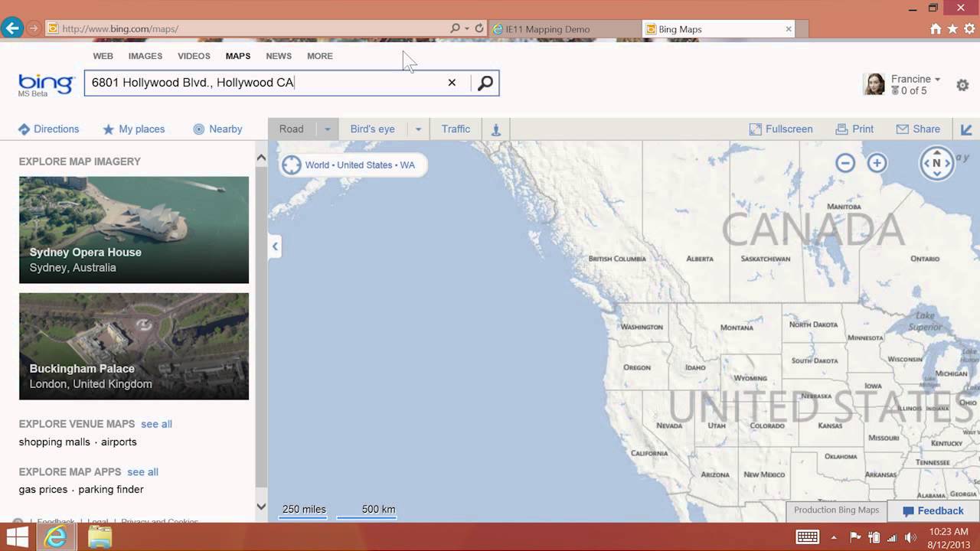Collapse the left panel with arrow handle

click(x=275, y=246)
